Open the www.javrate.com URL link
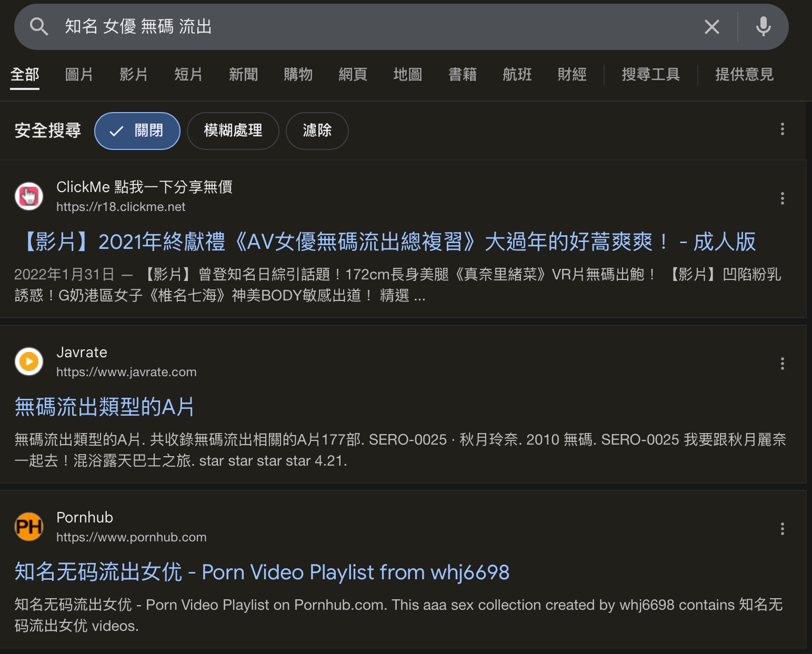812x654 pixels. click(x=126, y=372)
